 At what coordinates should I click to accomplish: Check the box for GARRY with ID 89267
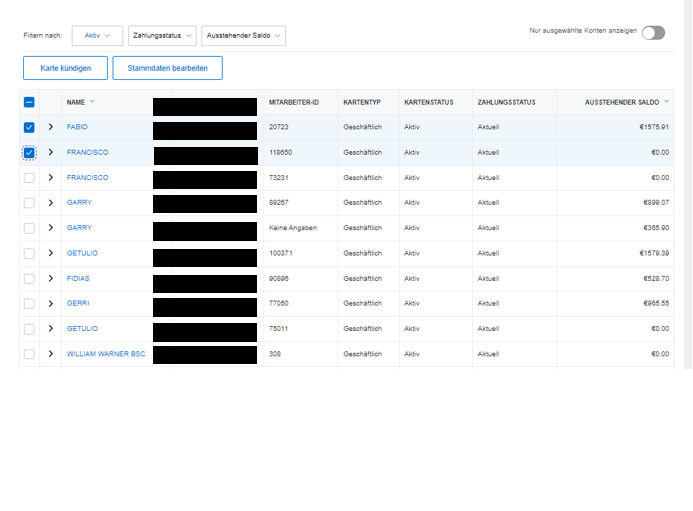pos(29,203)
